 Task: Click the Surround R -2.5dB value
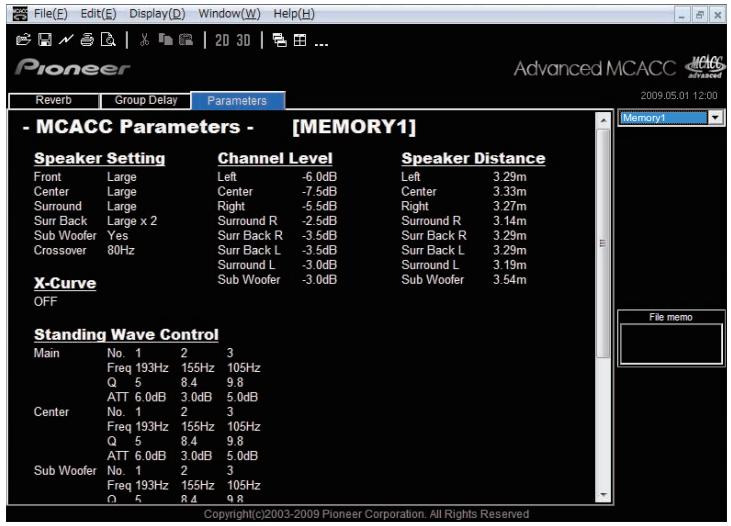coord(319,221)
